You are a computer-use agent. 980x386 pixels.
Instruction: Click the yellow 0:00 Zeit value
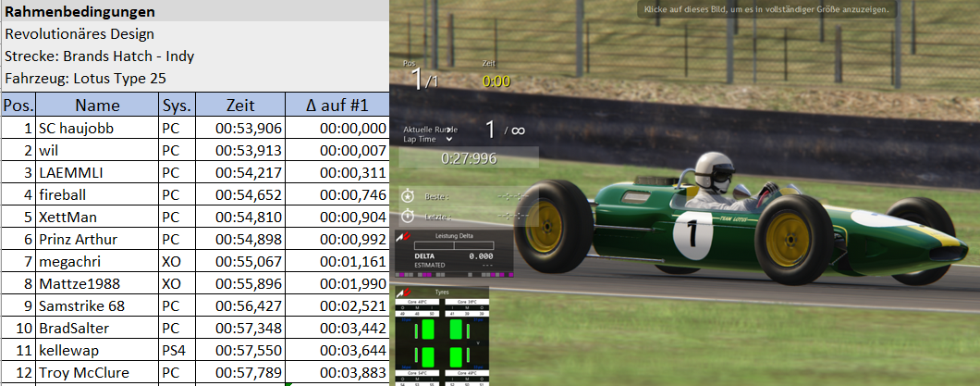point(496,81)
